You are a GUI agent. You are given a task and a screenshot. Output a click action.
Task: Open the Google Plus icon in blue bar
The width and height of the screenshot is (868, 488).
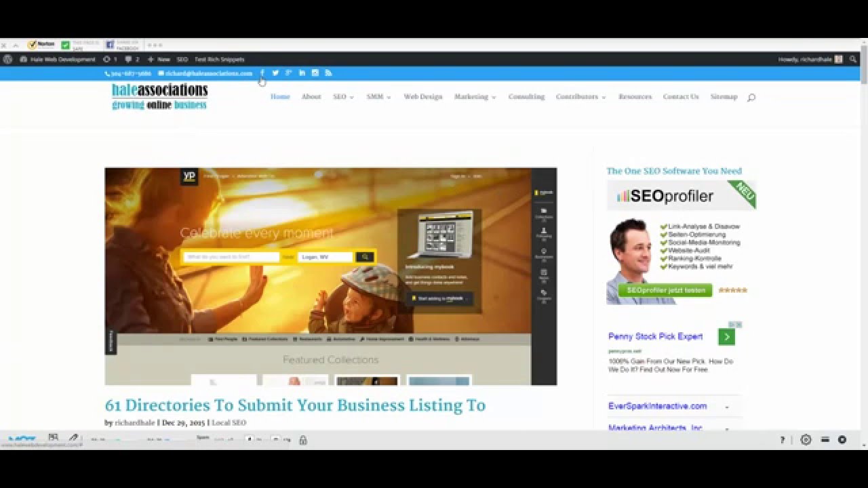[289, 73]
